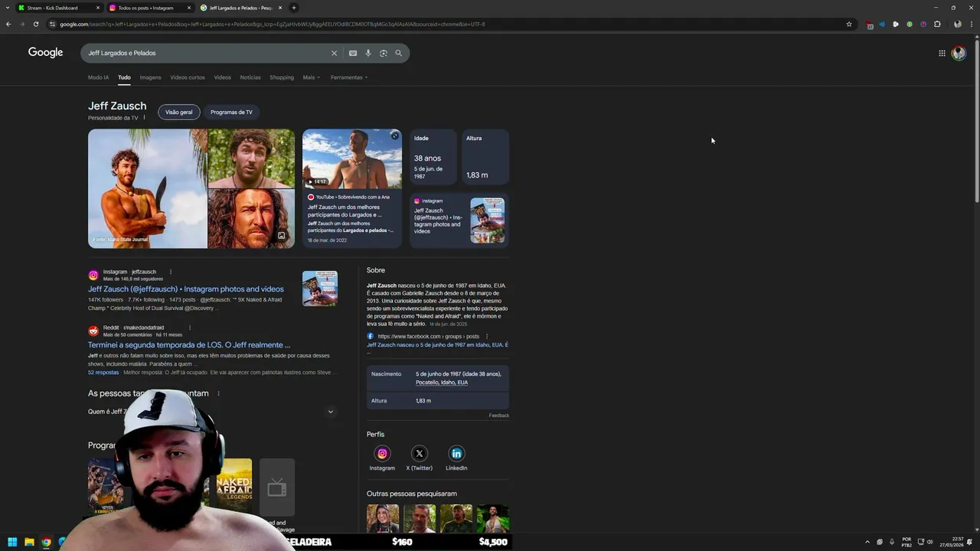Click the Altura 1,83 m card
Image resolution: width=980 pixels, height=551 pixels.
(485, 157)
